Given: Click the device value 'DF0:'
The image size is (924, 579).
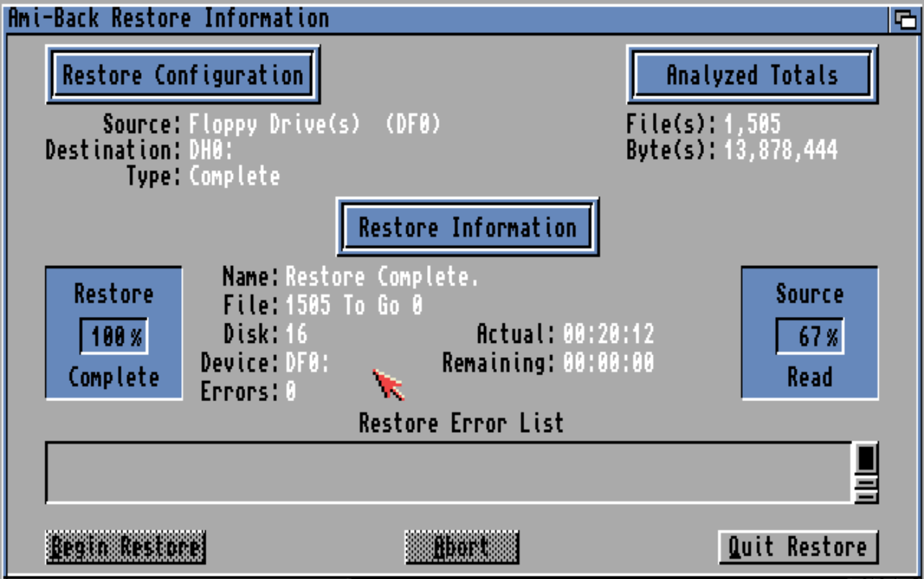Looking at the screenshot, I should pyautogui.click(x=308, y=362).
